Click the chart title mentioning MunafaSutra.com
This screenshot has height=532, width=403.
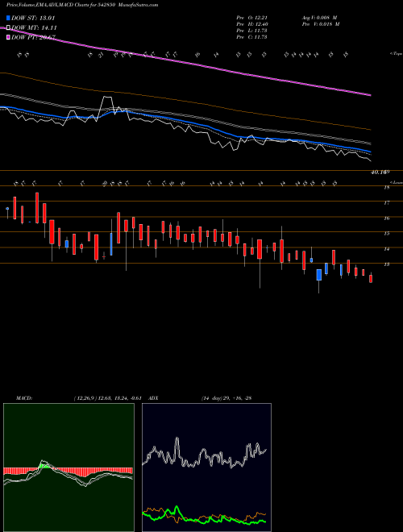click(82, 5)
